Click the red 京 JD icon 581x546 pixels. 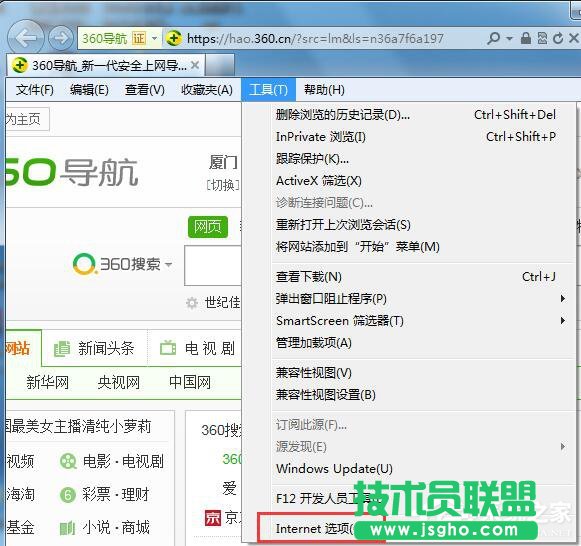[213, 518]
